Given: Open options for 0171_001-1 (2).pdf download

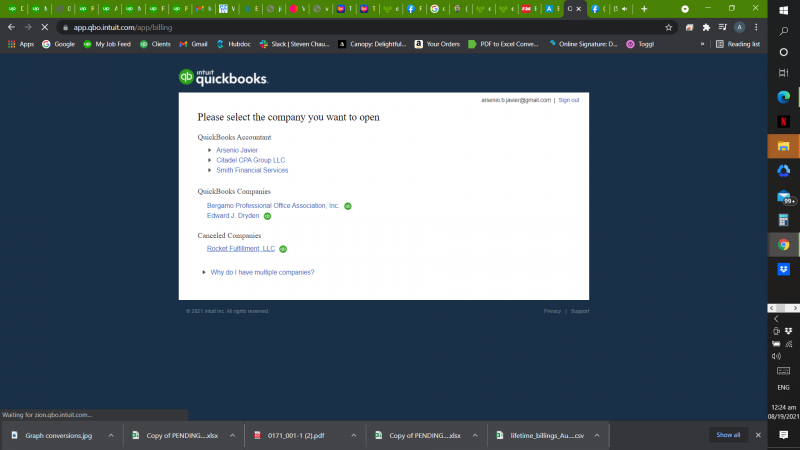Looking at the screenshot, I should [354, 435].
